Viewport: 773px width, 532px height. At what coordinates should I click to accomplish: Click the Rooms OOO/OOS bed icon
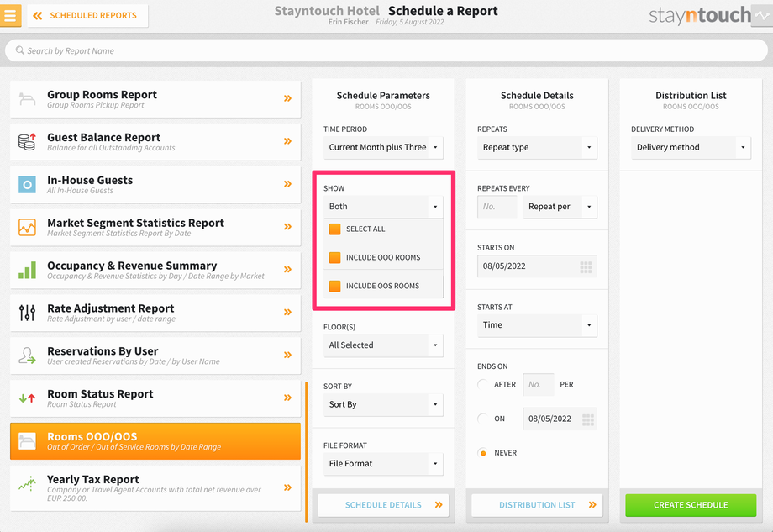coord(27,440)
